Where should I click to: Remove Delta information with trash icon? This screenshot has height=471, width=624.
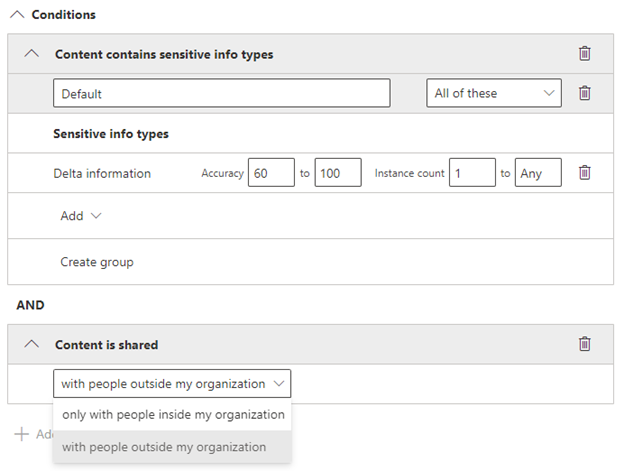click(585, 173)
